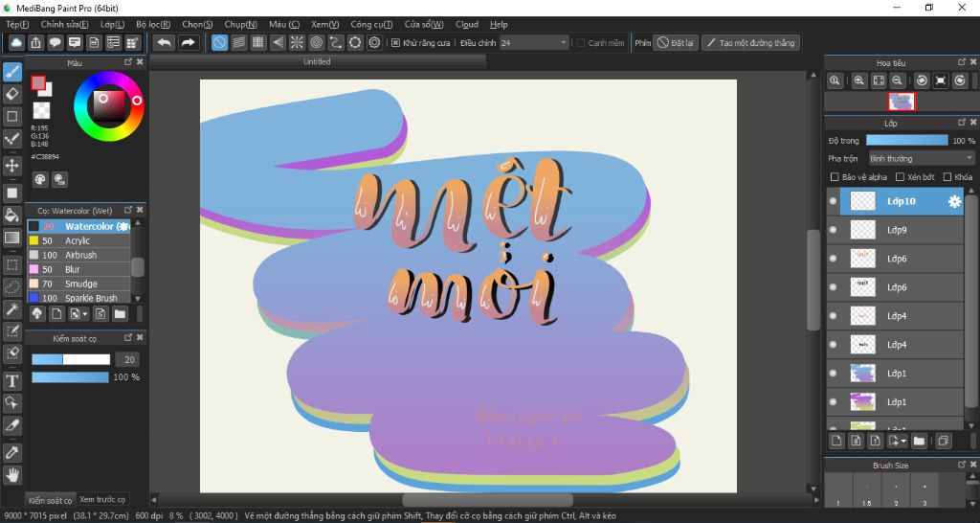Open the Chỉnh sửa(E) menu

pyautogui.click(x=64, y=24)
